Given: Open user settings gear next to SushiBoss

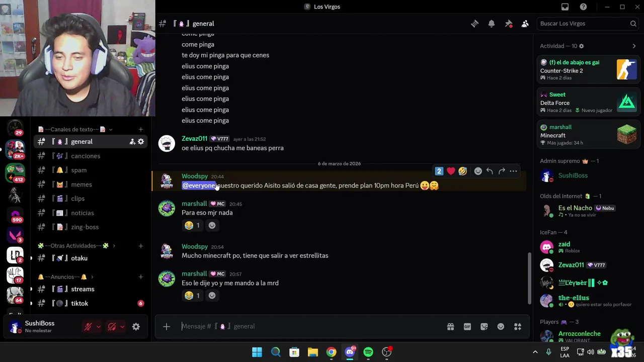Looking at the screenshot, I should [136, 327].
